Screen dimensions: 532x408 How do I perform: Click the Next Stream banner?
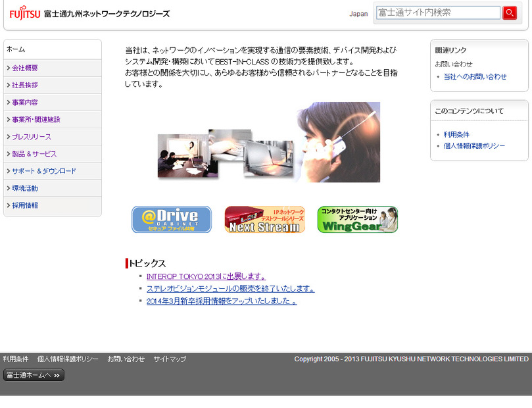click(264, 220)
